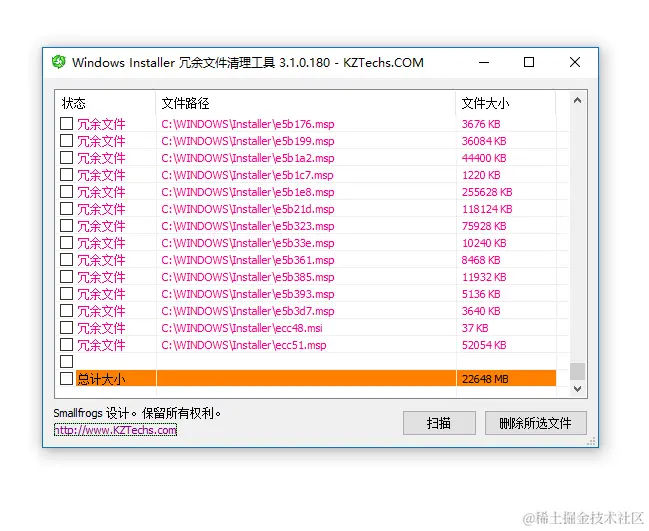Mark the e5b1e8.msp row checkbox

(x=66, y=191)
